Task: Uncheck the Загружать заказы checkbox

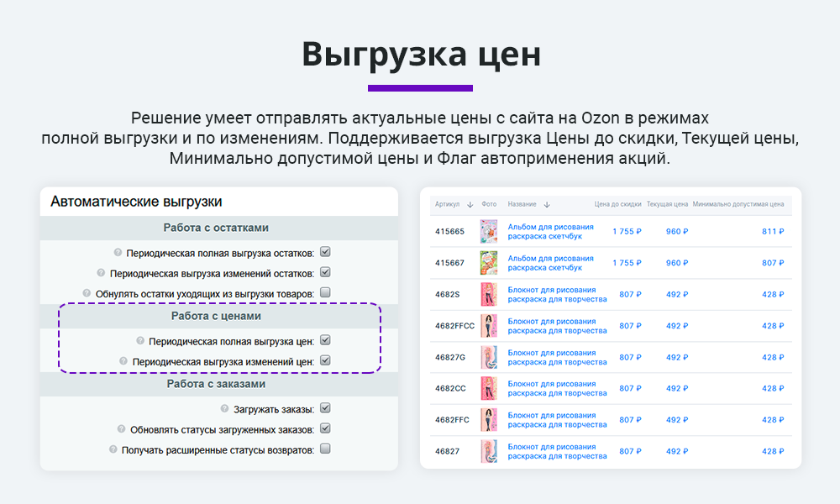Action: click(x=326, y=407)
